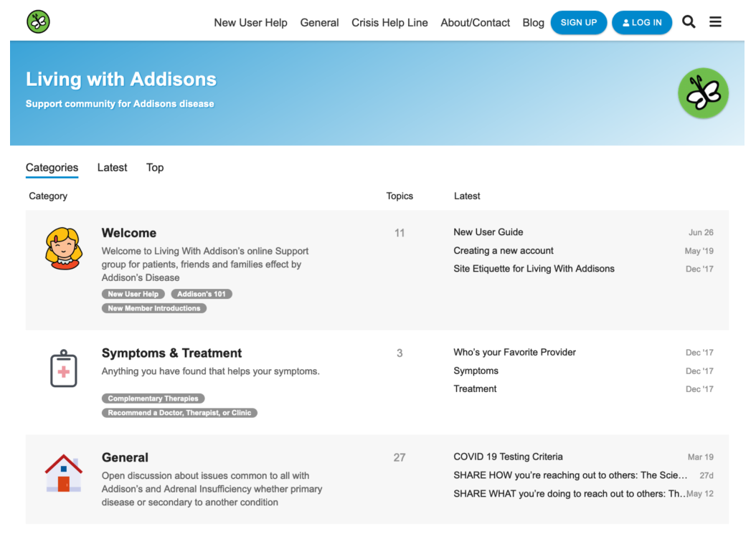
Task: Open the General category title
Action: pos(125,457)
